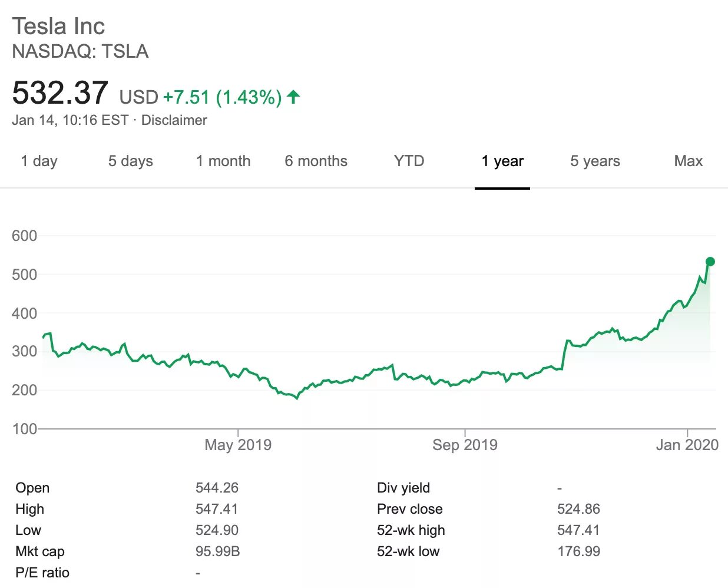Open the Disclaimer link
The height and width of the screenshot is (588, 728).
coord(174,120)
